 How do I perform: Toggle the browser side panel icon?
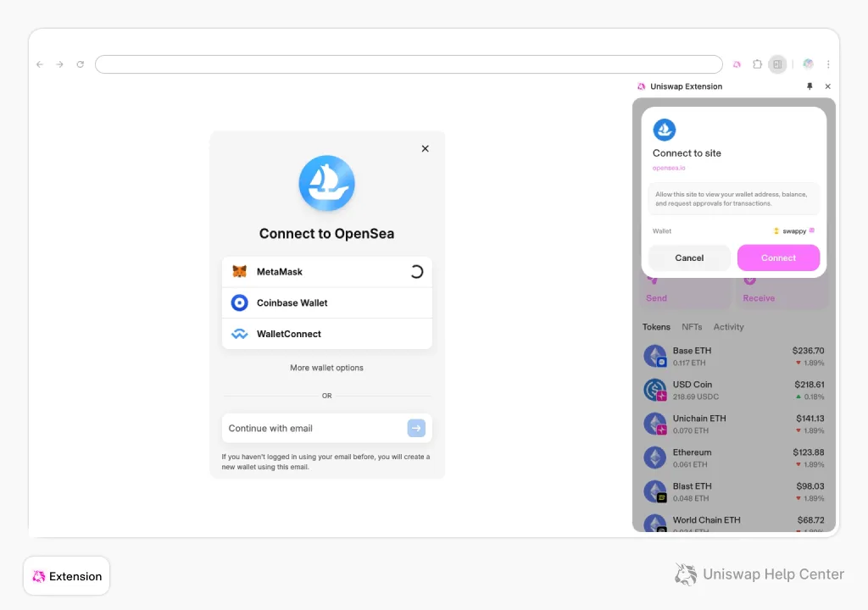tap(778, 64)
